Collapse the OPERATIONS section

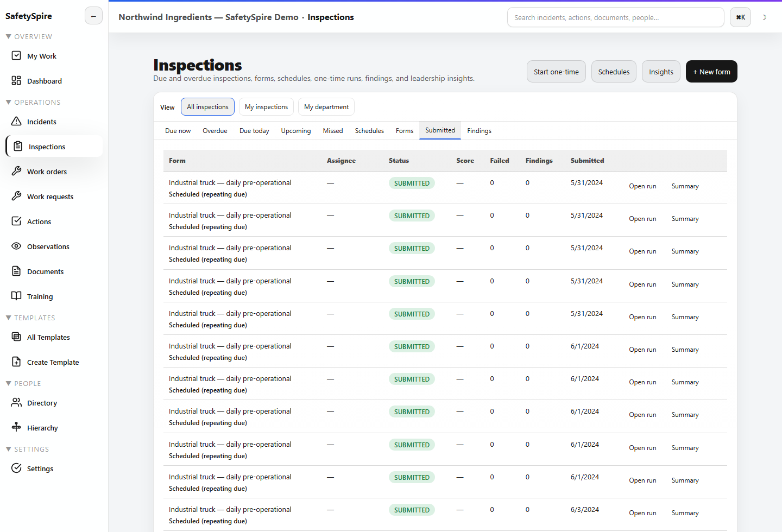point(33,102)
